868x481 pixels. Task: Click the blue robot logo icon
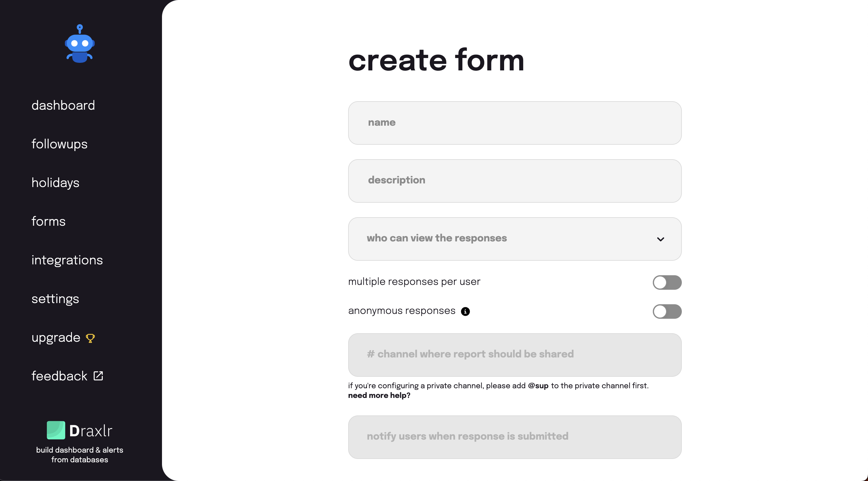pos(79,44)
